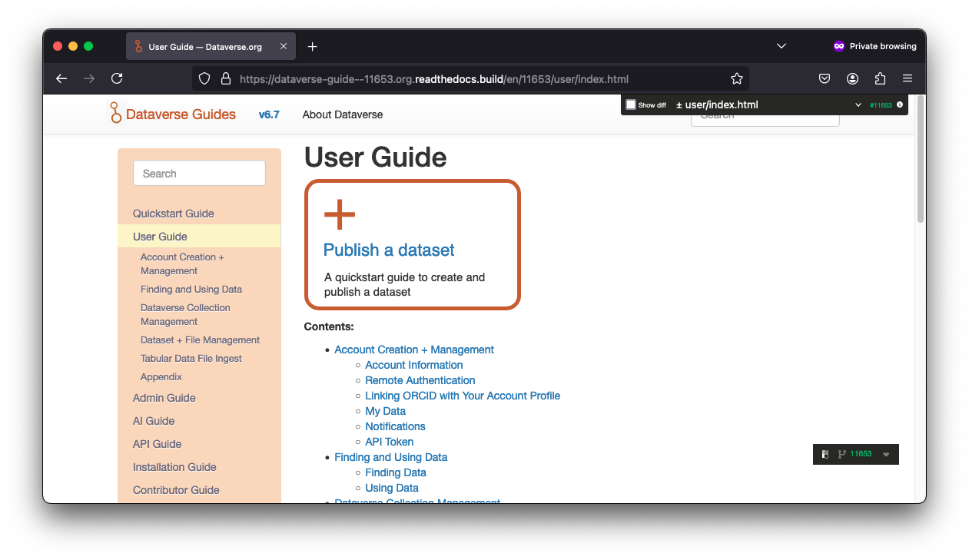Click the info icon beside #11653
This screenshot has width=969, height=560.
click(900, 104)
